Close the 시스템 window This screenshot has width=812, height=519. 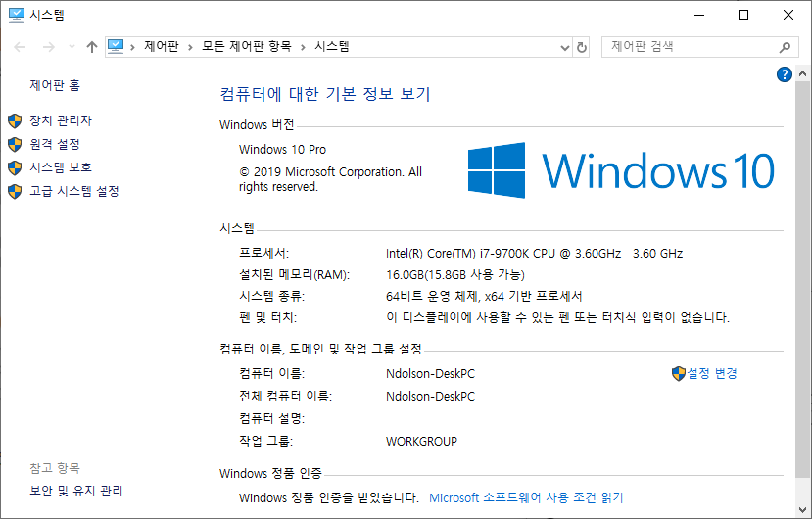pyautogui.click(x=788, y=15)
